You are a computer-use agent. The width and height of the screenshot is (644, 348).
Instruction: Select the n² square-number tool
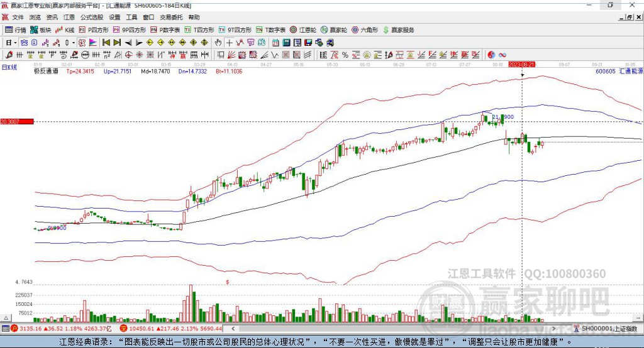107,55
